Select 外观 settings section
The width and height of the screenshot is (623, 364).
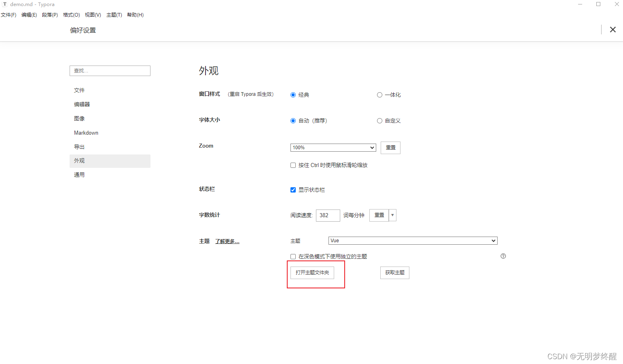coord(110,161)
